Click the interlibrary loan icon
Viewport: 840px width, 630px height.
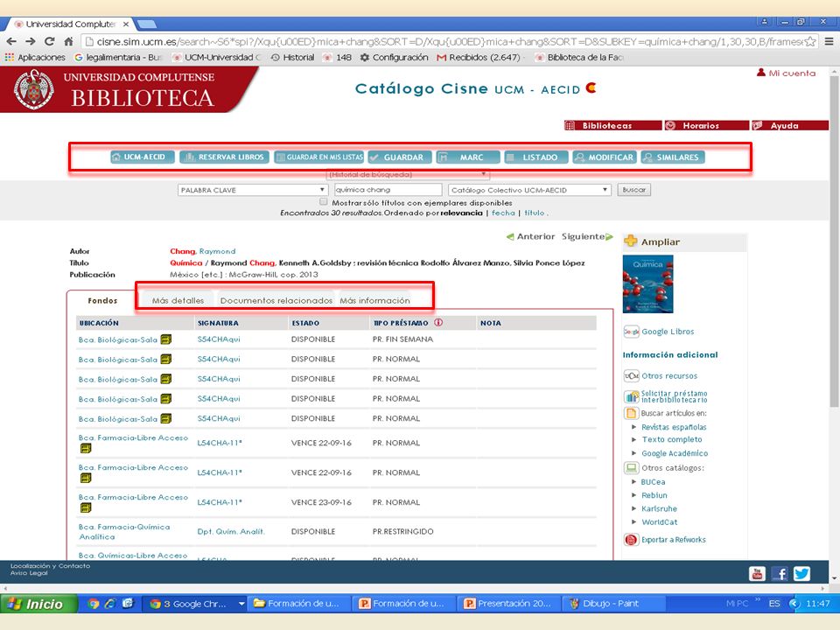tap(631, 397)
